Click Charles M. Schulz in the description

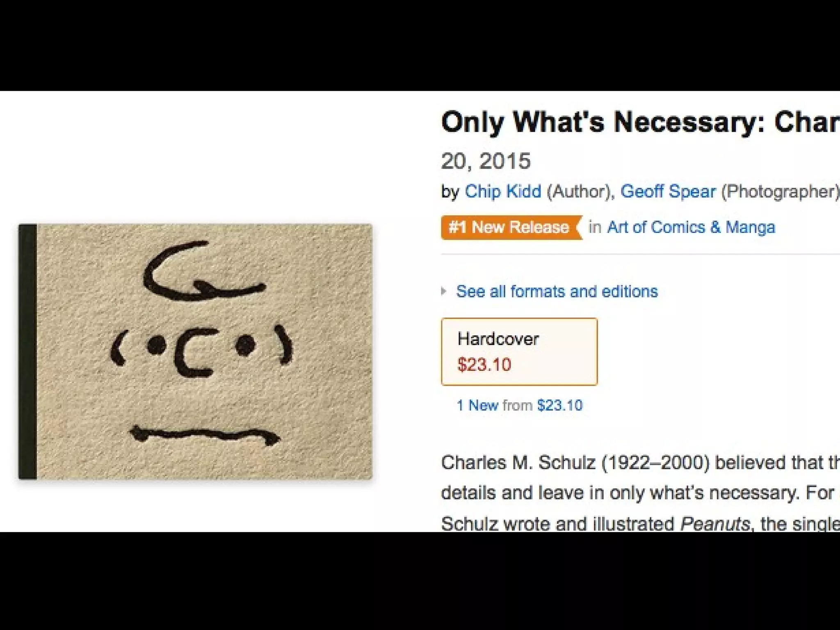[x=518, y=463]
